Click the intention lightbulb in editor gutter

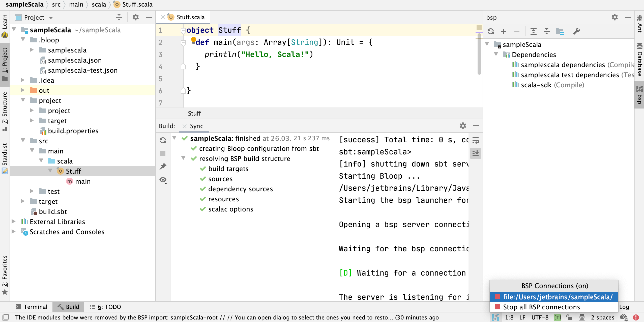click(x=193, y=40)
